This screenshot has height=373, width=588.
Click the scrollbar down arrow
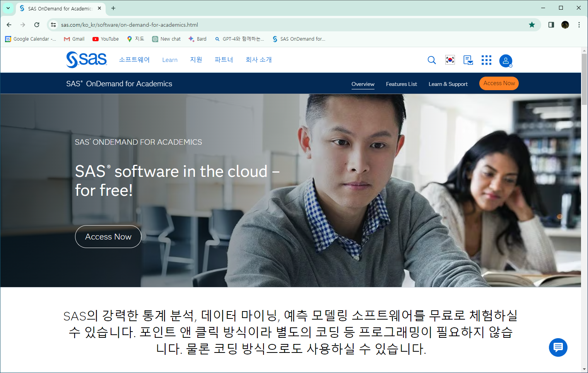click(584, 369)
